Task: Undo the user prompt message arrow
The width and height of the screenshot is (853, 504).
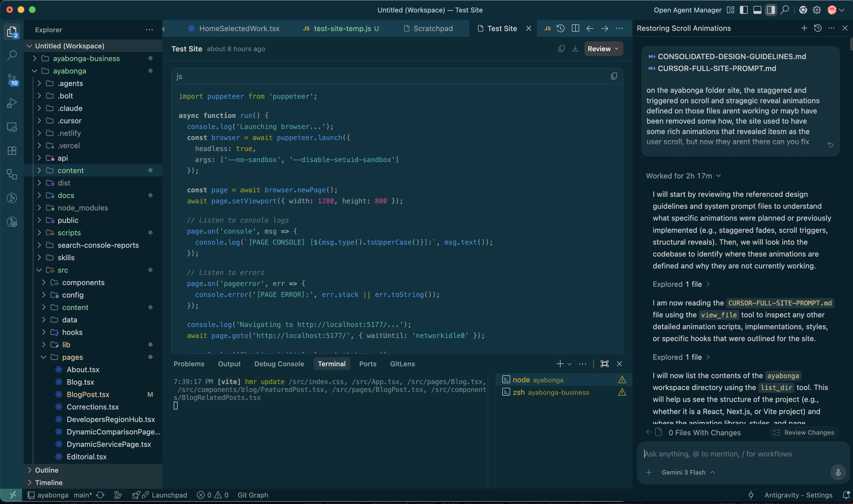Action: tap(830, 145)
